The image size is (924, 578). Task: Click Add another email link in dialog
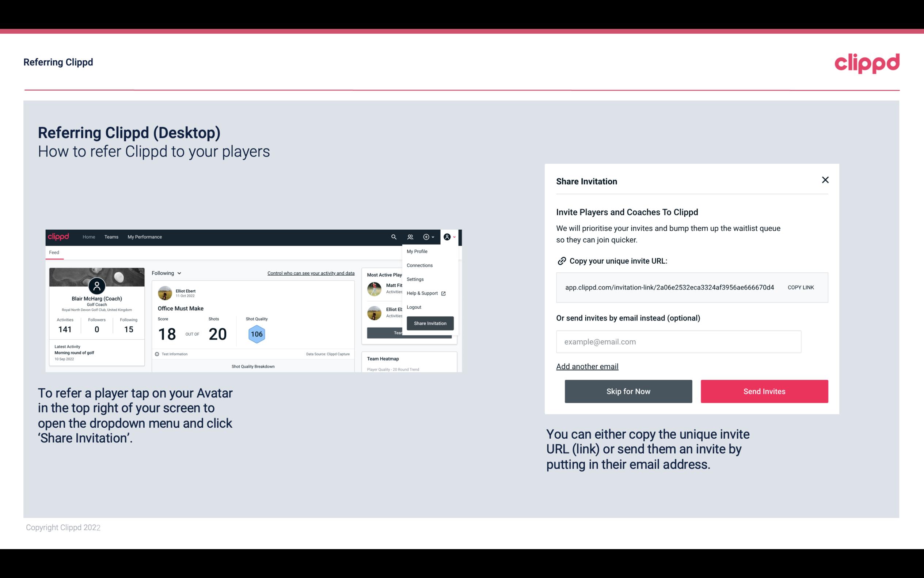coord(588,366)
